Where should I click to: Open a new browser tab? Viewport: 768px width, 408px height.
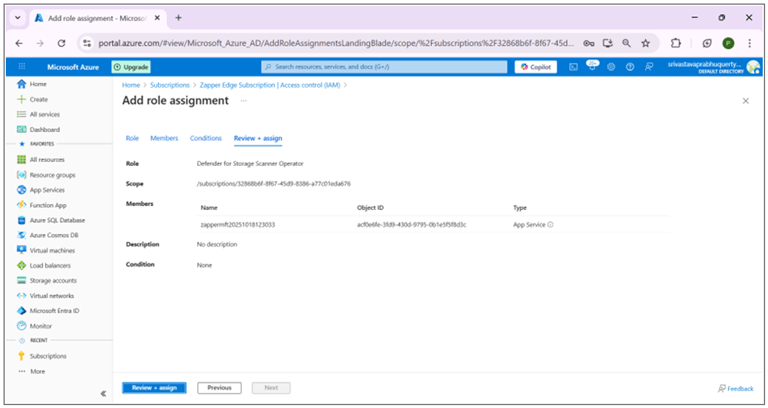(178, 18)
